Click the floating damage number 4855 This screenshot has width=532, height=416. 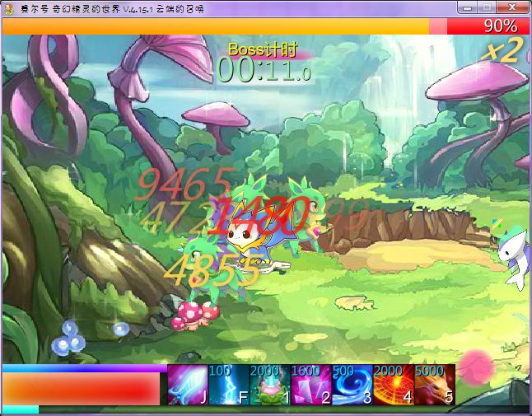[214, 270]
